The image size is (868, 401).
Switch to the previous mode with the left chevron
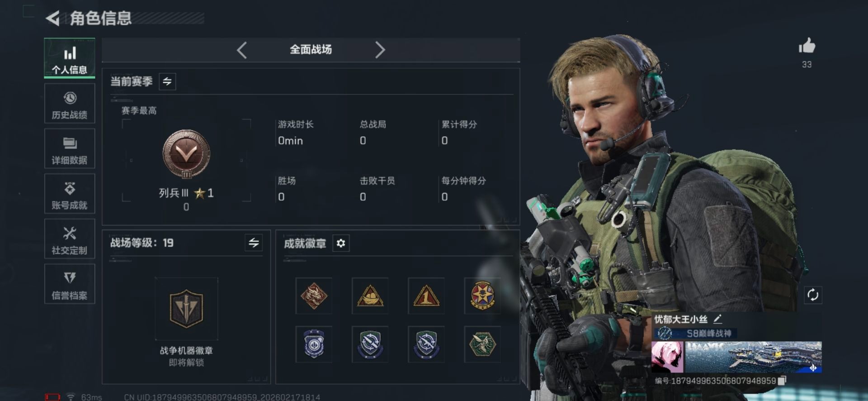coord(242,50)
